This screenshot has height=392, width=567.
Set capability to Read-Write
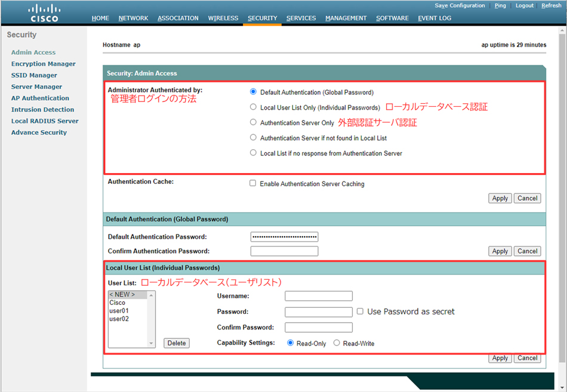click(x=337, y=343)
